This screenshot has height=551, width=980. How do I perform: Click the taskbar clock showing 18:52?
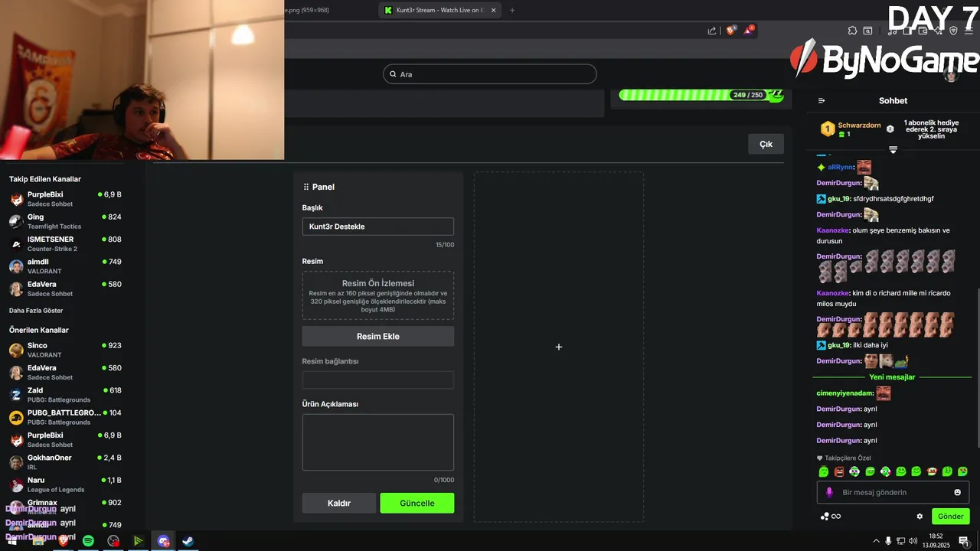point(936,541)
